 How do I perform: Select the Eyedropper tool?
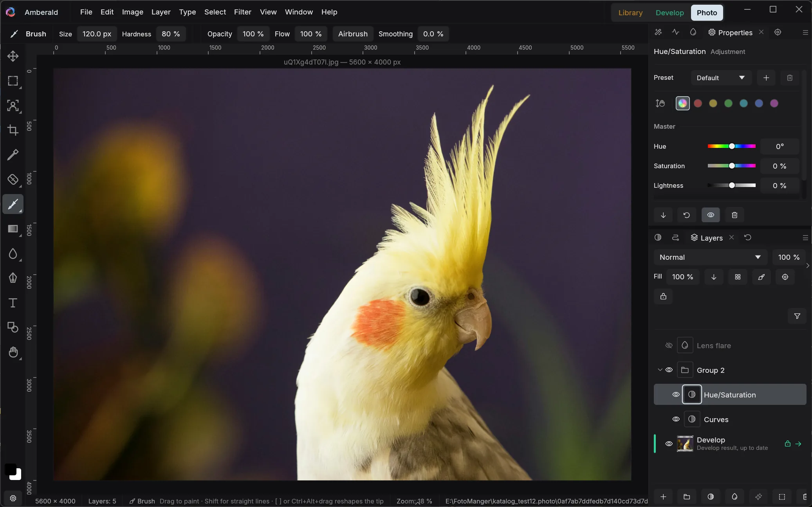[x=13, y=155]
